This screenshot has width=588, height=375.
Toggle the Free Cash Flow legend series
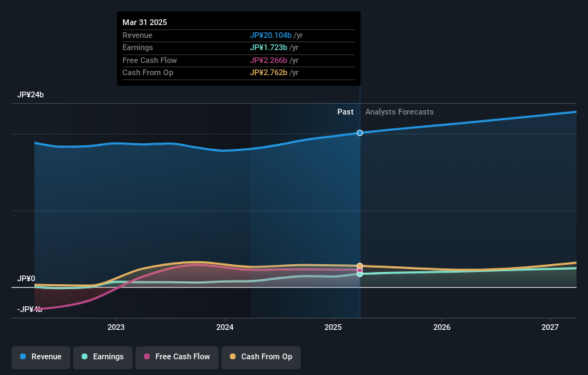(x=177, y=357)
